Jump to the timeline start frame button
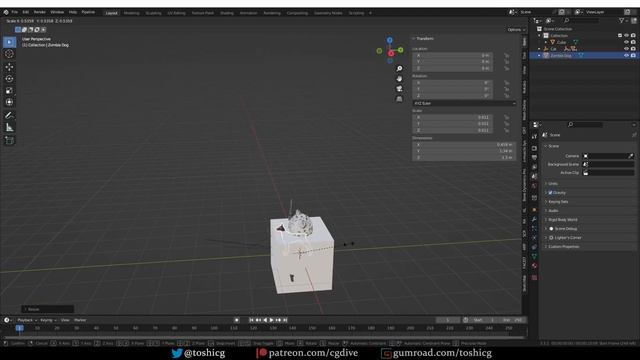 click(x=251, y=320)
